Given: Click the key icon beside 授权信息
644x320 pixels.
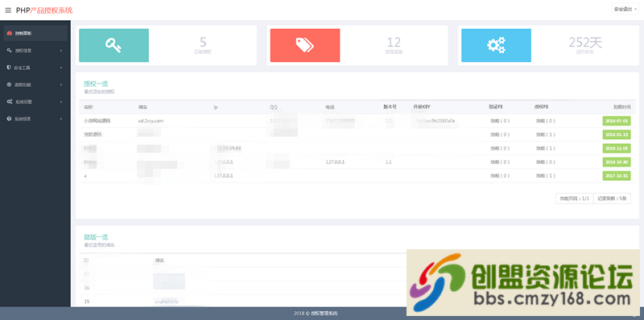Looking at the screenshot, I should pyautogui.click(x=10, y=51).
